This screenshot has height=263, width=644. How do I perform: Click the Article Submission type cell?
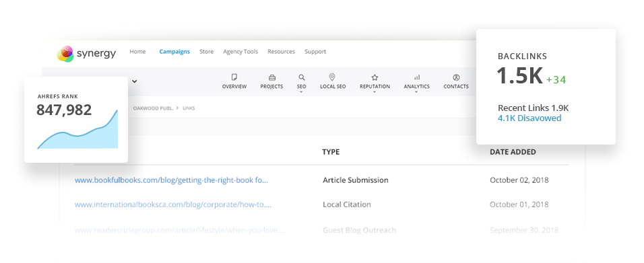pos(356,180)
